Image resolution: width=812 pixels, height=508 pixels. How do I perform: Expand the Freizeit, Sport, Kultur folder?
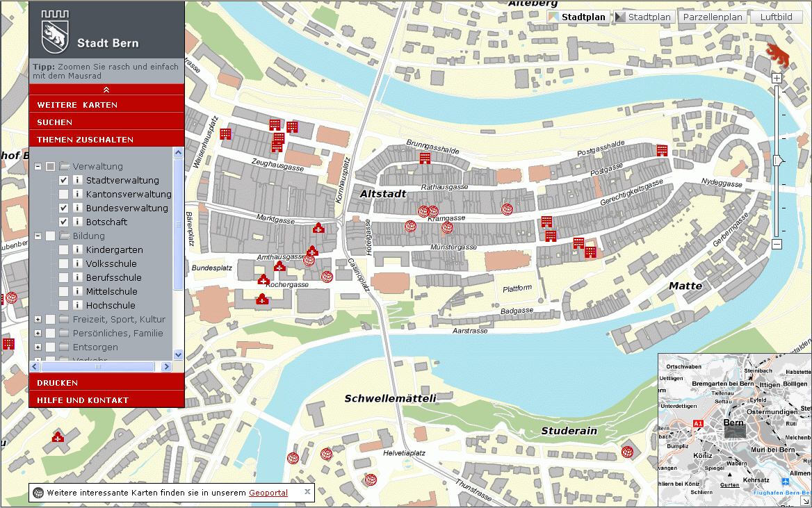(x=38, y=319)
